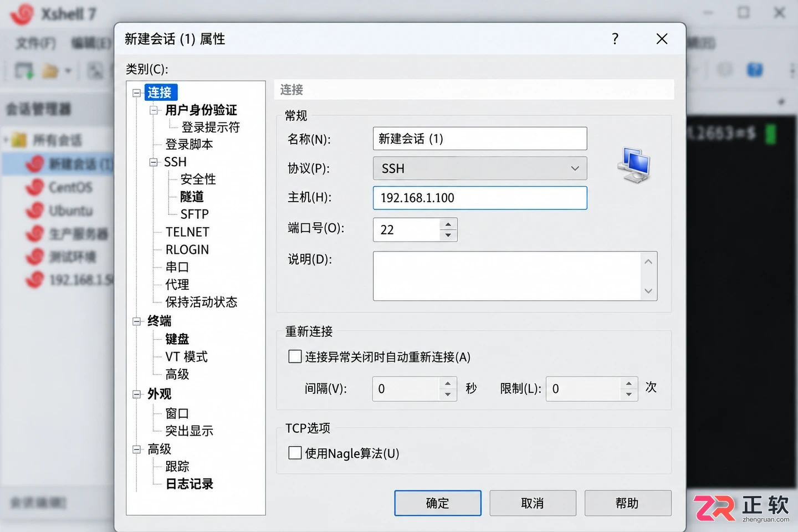Select the 连接 category in tree
Viewport: 798px width, 532px height.
160,93
